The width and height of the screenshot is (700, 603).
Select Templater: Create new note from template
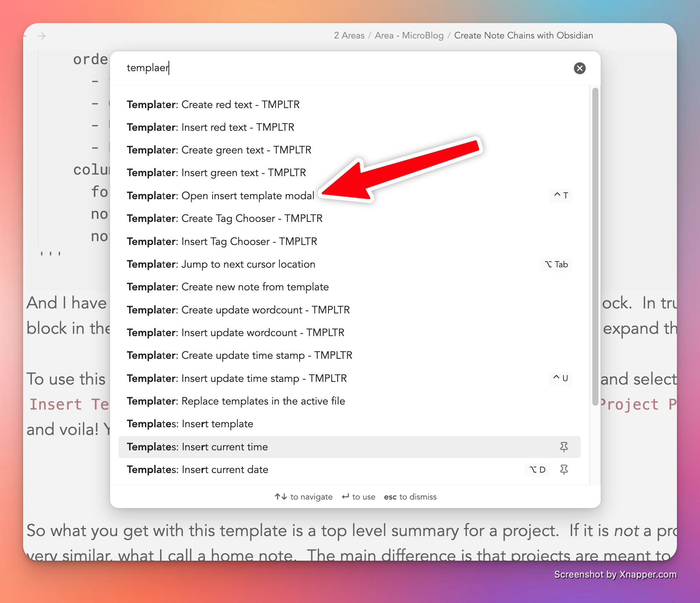[228, 287]
